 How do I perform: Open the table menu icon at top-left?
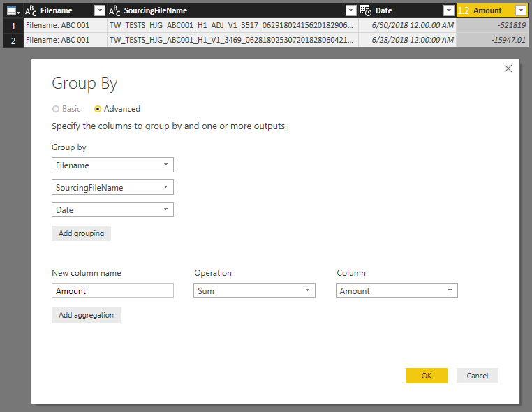(13, 11)
